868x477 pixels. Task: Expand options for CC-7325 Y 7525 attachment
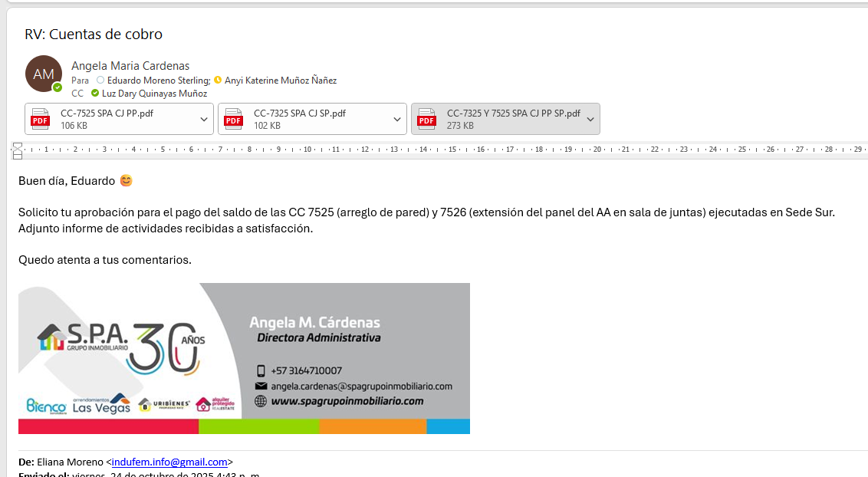590,119
